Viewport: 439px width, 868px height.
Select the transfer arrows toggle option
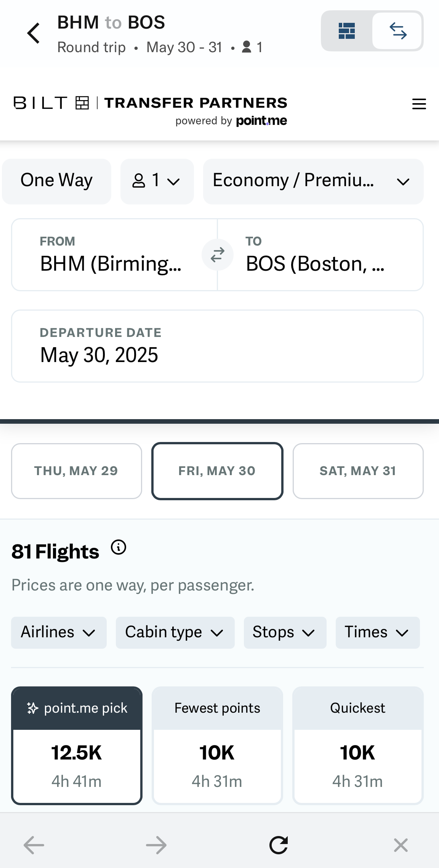tap(397, 31)
